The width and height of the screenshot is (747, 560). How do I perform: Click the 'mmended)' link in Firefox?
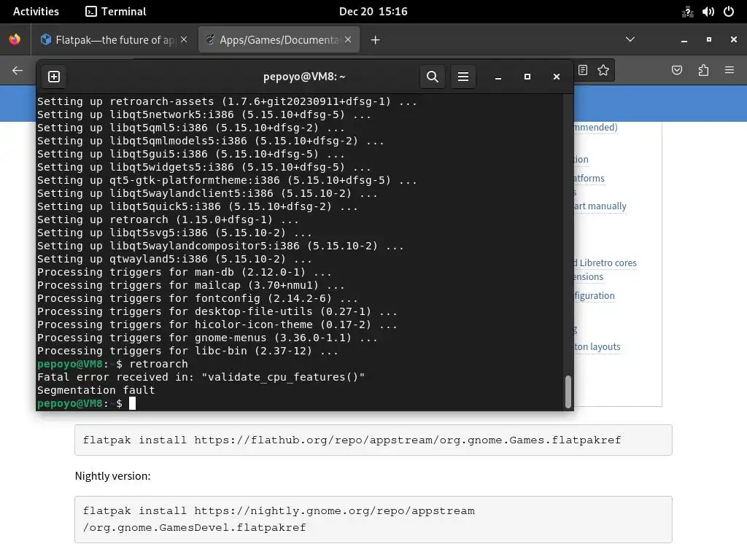(595, 127)
